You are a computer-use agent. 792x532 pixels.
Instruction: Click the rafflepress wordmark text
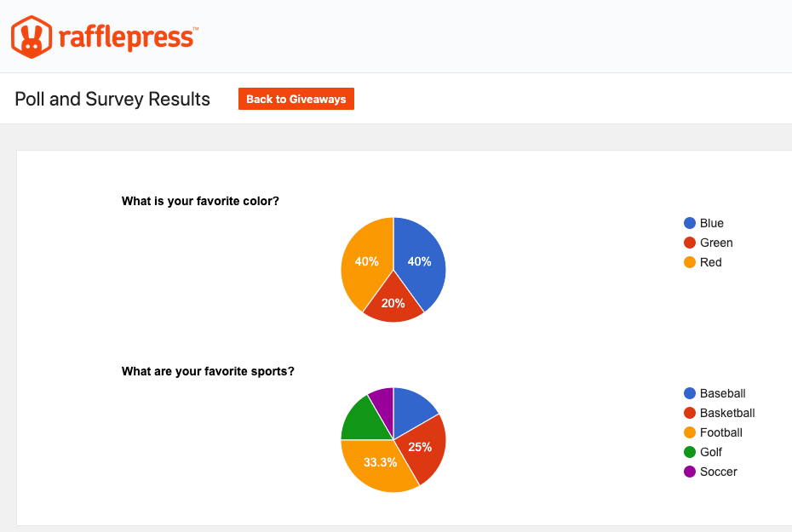click(129, 37)
